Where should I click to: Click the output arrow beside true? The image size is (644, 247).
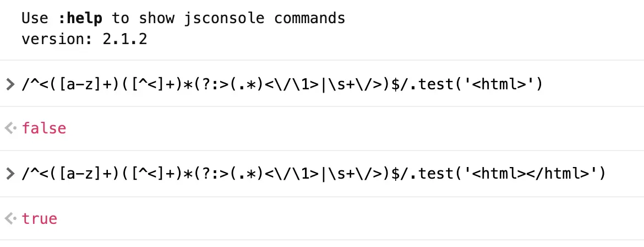(10, 218)
